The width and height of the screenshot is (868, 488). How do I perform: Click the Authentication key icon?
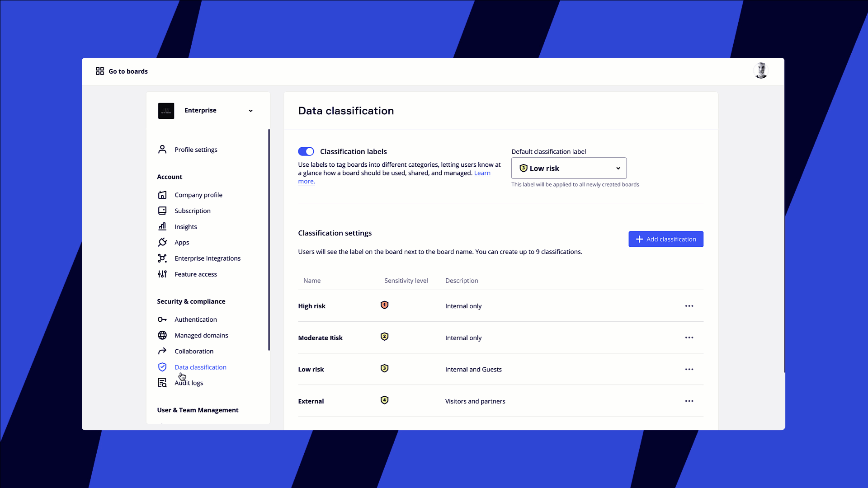tap(162, 319)
